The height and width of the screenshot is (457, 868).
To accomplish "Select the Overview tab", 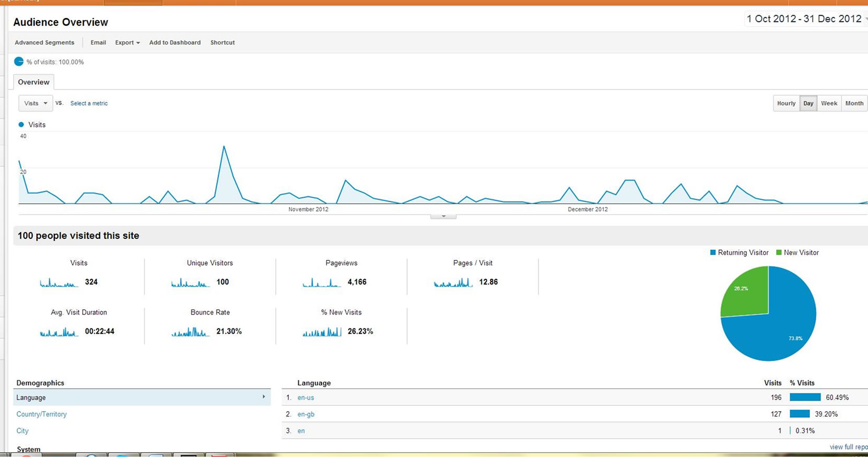I will coord(34,82).
